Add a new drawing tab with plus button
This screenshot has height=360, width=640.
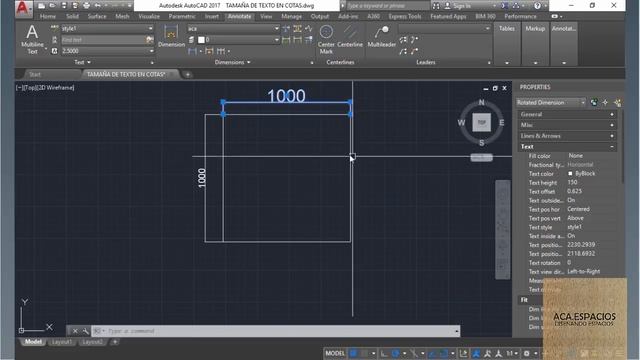tap(188, 74)
